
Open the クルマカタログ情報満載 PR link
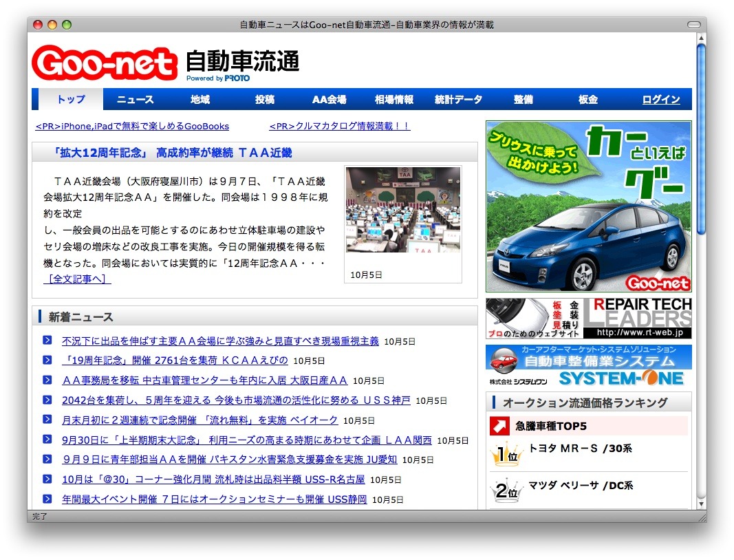pyautogui.click(x=340, y=126)
